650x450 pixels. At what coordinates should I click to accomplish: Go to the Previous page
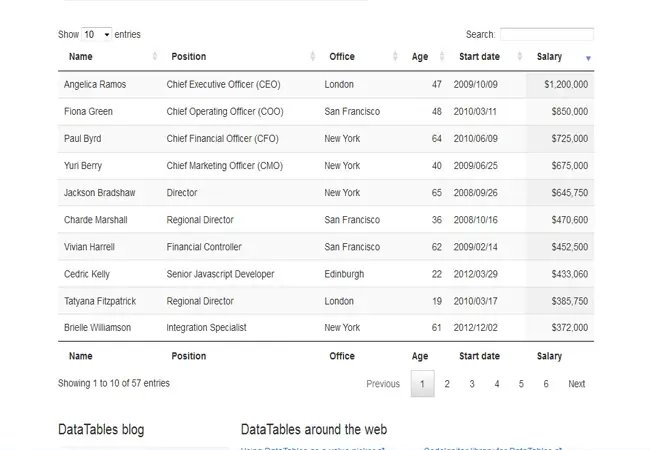[383, 384]
